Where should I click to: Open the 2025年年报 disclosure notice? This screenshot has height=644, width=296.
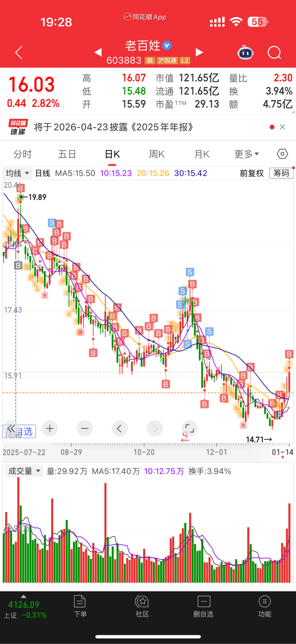pos(113,127)
